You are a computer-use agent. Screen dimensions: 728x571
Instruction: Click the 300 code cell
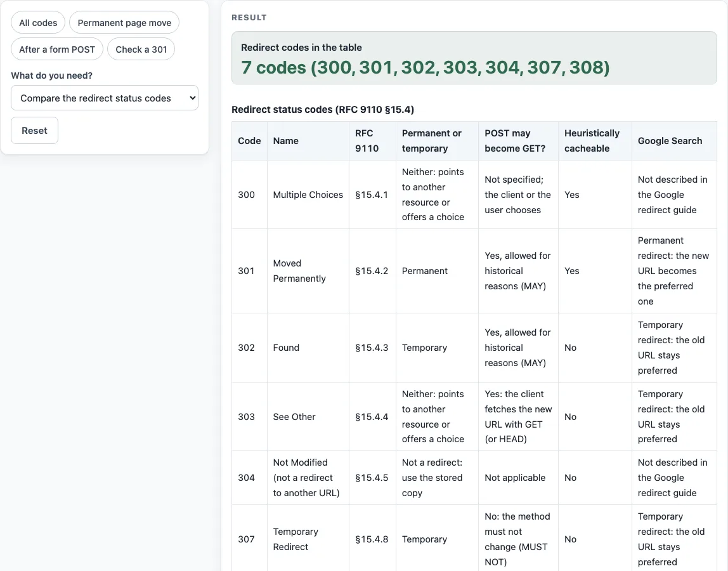[x=249, y=195]
